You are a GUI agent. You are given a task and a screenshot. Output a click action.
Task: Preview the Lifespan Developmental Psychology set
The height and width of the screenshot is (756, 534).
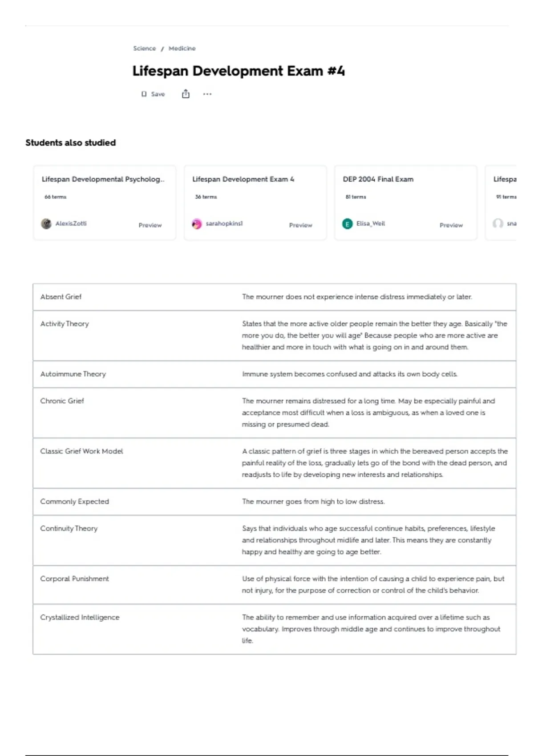(150, 225)
